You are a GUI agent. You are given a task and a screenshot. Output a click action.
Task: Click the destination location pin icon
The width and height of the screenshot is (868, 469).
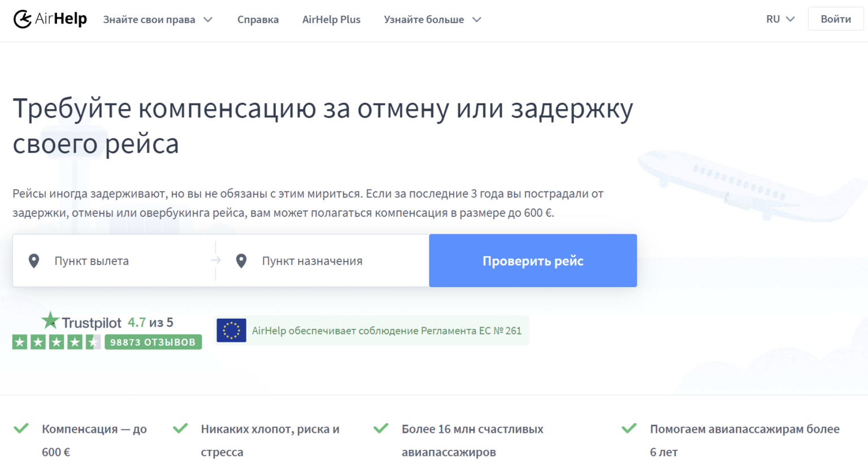[241, 260]
